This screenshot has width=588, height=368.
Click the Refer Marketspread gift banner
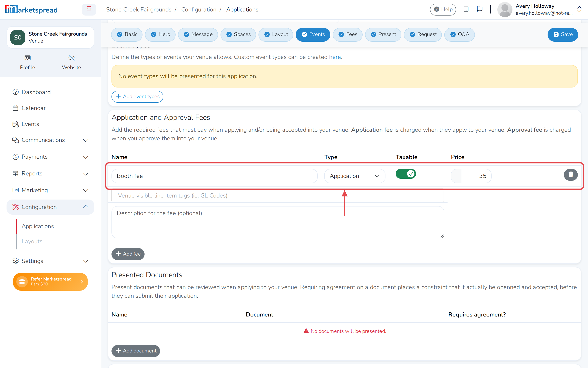click(x=50, y=281)
